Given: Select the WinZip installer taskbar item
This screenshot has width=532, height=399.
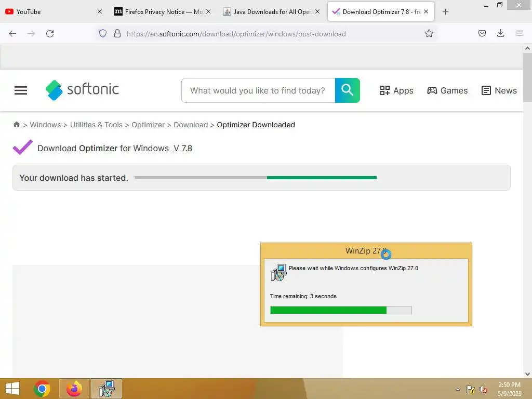Looking at the screenshot, I should pyautogui.click(x=107, y=389).
